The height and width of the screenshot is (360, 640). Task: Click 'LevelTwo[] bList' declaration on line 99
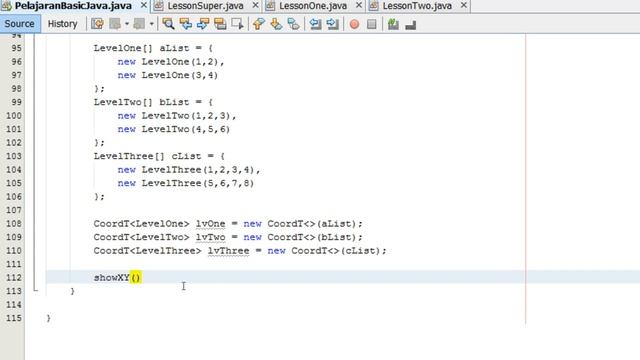tap(141, 102)
